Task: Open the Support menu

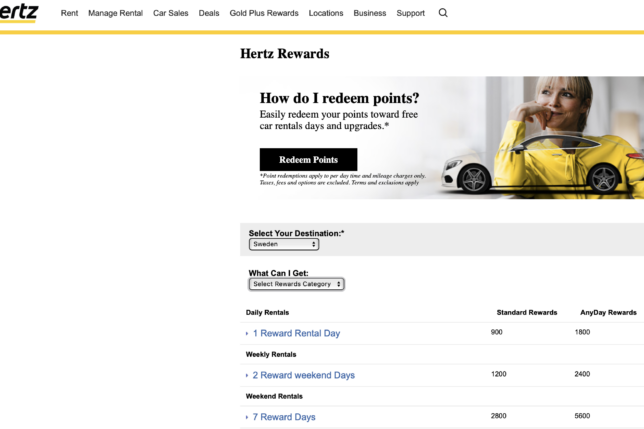Action: [410, 13]
